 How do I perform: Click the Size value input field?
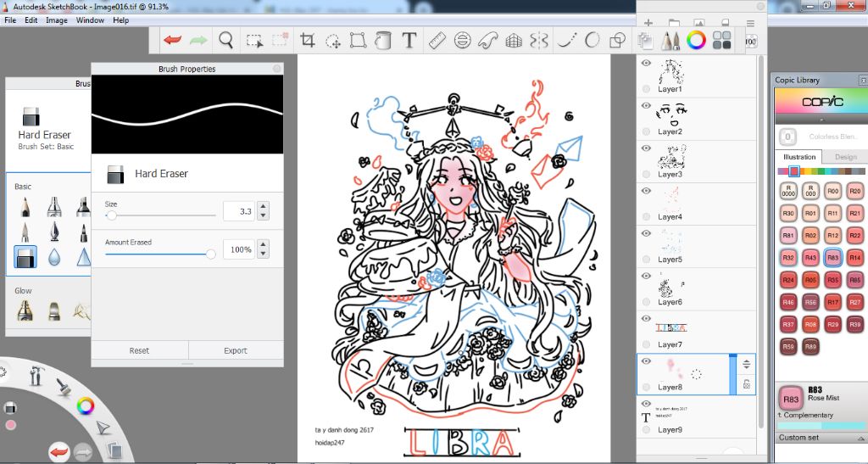click(x=239, y=211)
